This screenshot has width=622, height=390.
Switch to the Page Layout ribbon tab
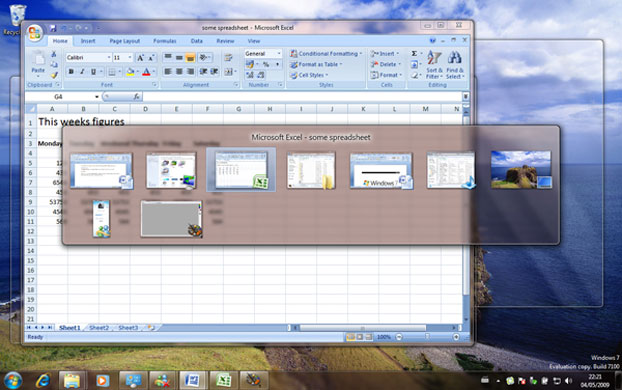pos(125,41)
